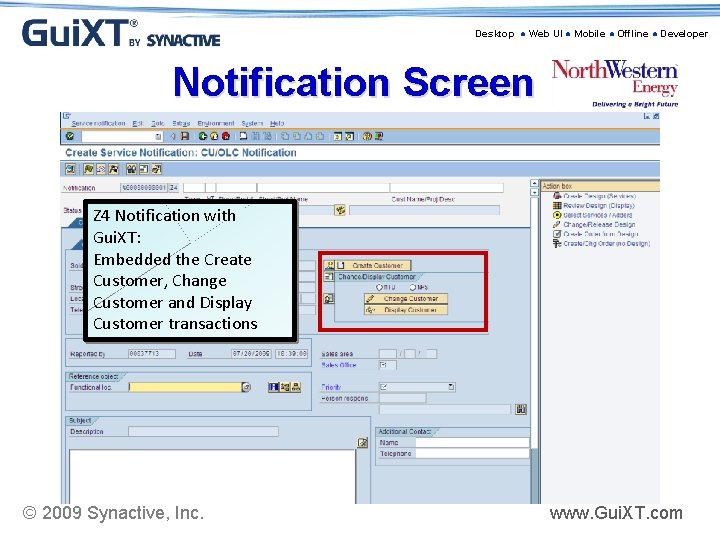
Task: Click the icon beside Create Customer button
Action: (x=329, y=265)
